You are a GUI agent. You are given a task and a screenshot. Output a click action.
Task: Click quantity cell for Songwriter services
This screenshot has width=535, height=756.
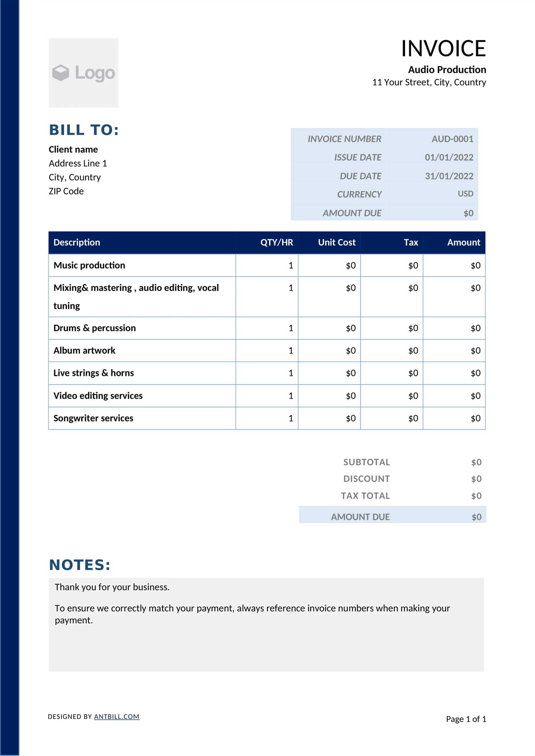[x=267, y=418]
